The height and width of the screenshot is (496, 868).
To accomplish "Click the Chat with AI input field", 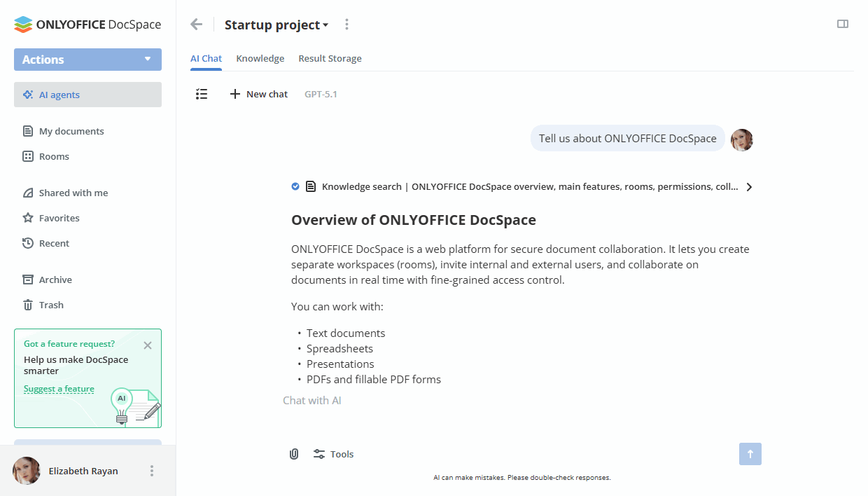I will tap(420, 401).
